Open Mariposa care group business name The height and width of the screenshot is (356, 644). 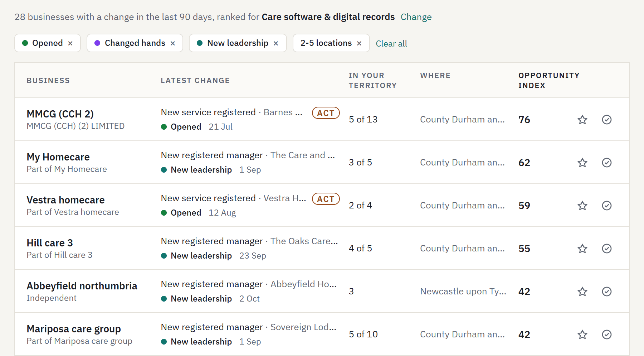click(x=74, y=329)
